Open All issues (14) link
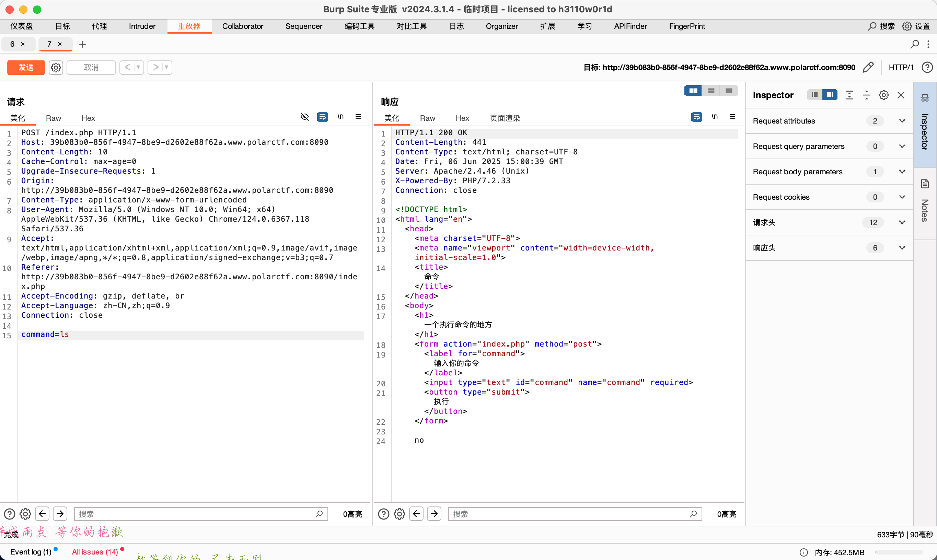937x560 pixels. [95, 552]
